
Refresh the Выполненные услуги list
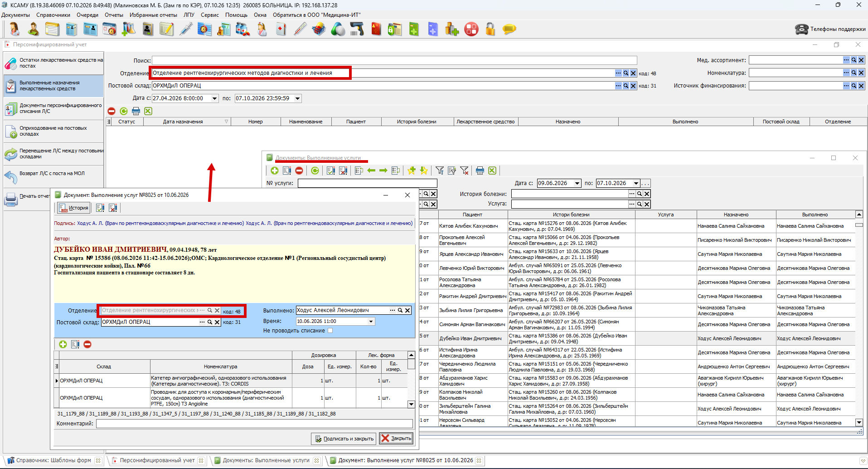[315, 171]
